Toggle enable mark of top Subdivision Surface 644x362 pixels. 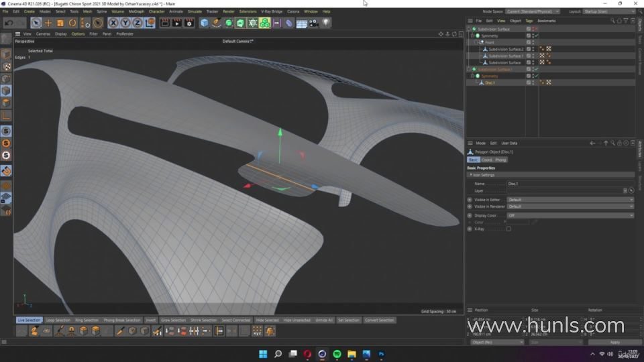click(537, 29)
